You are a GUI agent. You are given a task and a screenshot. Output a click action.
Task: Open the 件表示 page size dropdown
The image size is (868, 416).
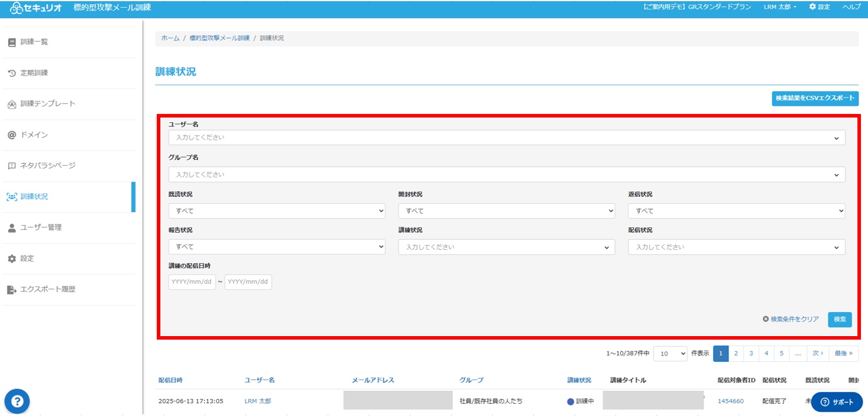(670, 354)
